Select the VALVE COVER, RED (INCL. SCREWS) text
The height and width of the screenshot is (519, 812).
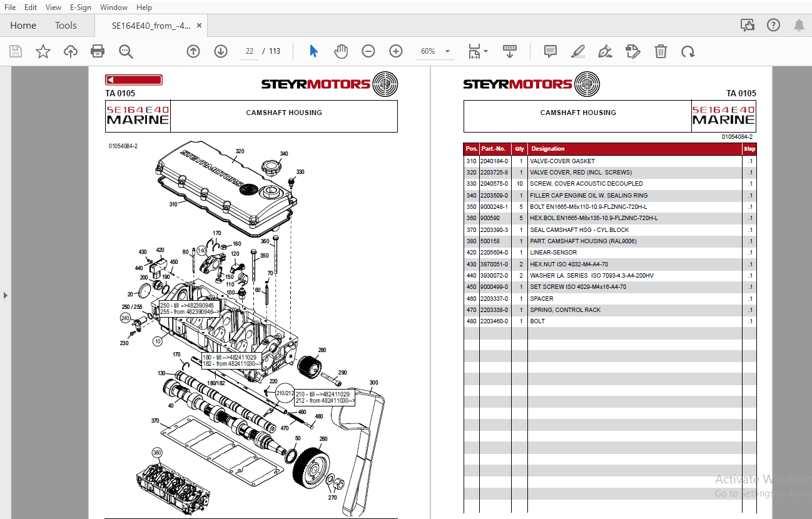tap(581, 173)
